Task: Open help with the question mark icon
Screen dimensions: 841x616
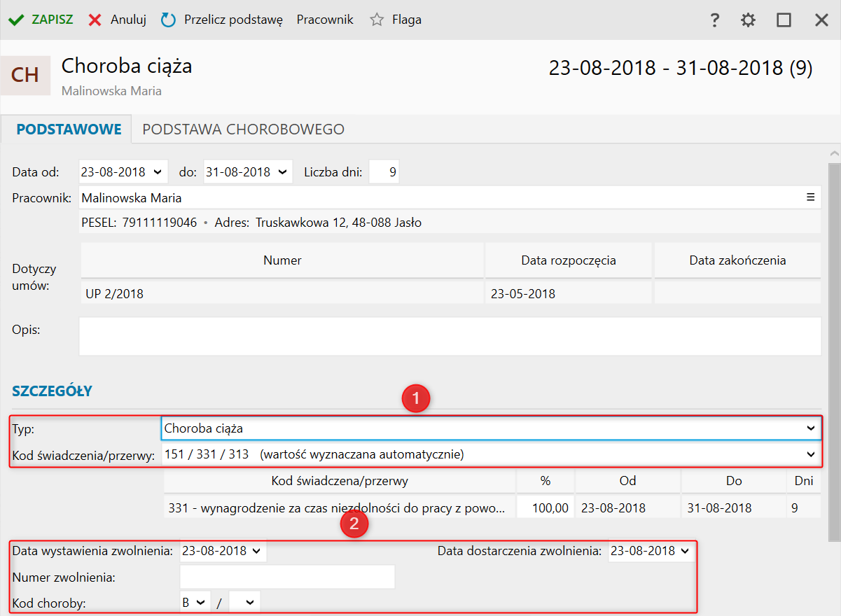Action: [714, 20]
